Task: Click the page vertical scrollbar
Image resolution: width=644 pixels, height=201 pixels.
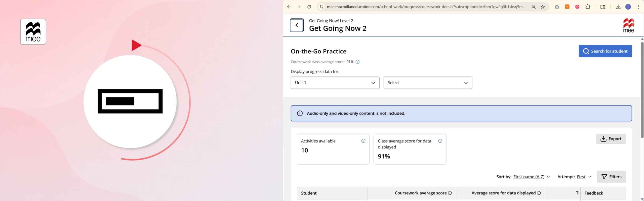Action: (x=642, y=90)
